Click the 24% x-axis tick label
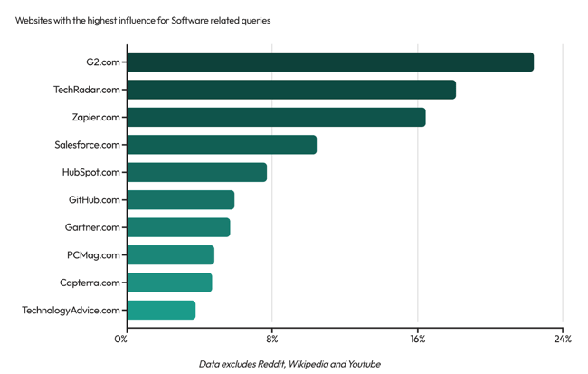The image size is (588, 374). click(563, 340)
